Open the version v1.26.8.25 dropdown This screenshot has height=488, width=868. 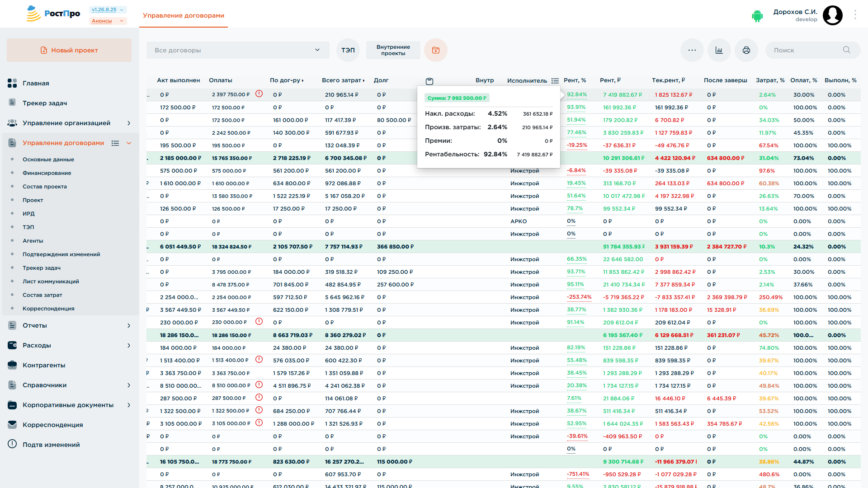(x=108, y=9)
